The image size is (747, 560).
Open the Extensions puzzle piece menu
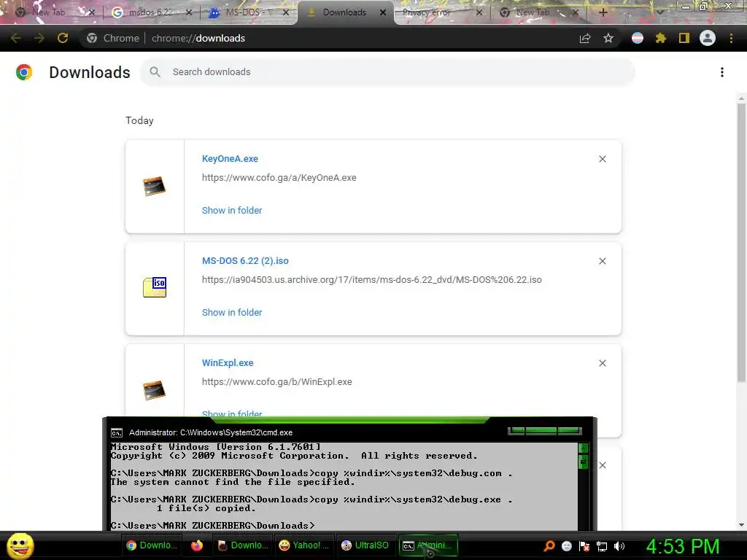click(x=660, y=38)
